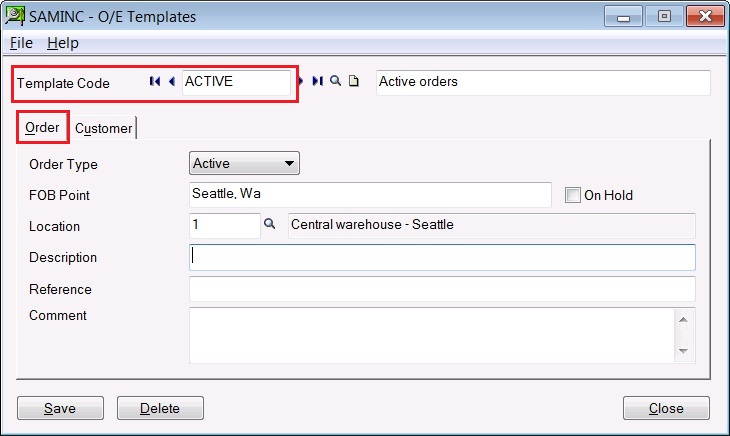Click the Location number field
The width and height of the screenshot is (730, 436).
pos(224,225)
